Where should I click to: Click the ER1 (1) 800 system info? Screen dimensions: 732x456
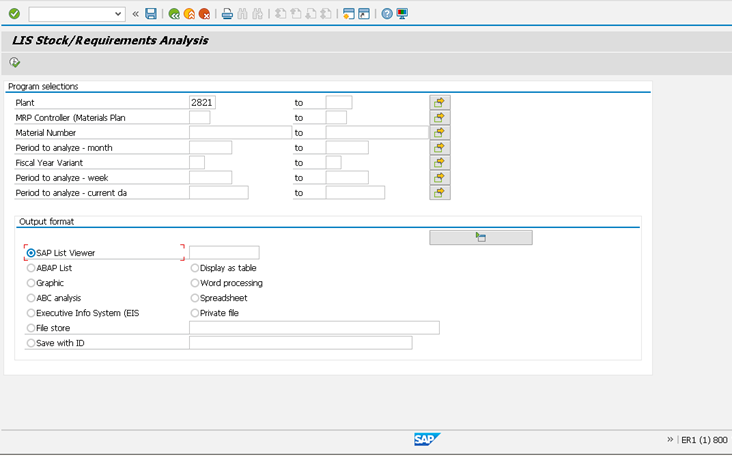coord(704,440)
